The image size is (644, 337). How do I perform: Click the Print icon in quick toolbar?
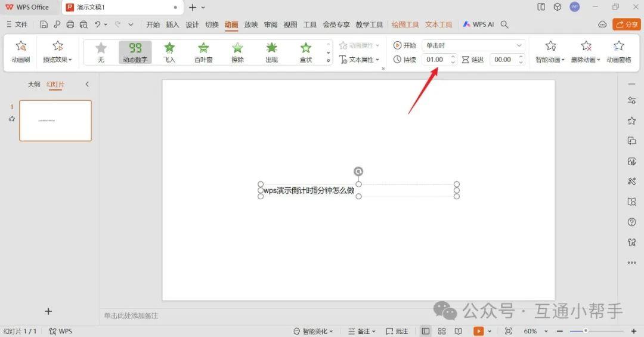tap(70, 24)
